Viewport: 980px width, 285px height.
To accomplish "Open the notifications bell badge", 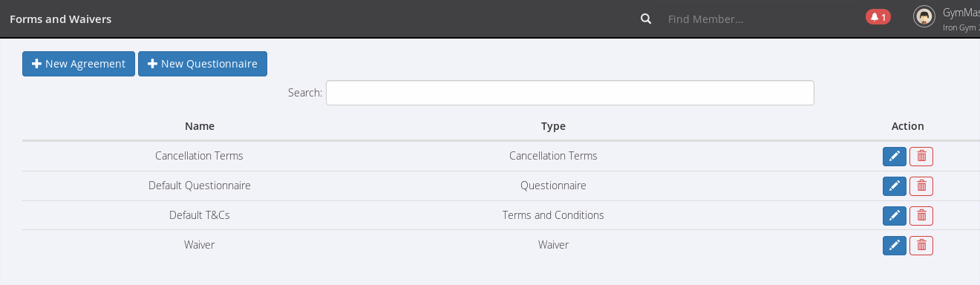I will 878,17.
